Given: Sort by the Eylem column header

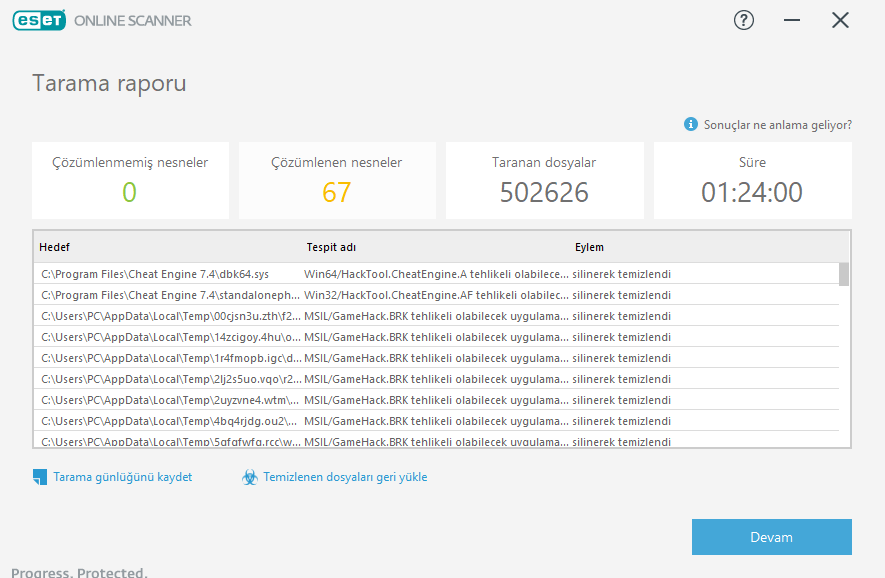Looking at the screenshot, I should [x=589, y=247].
